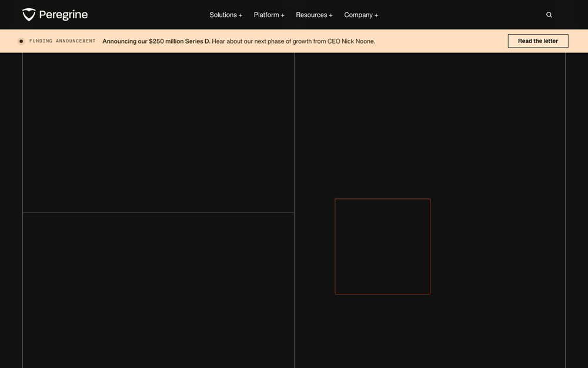
Task: Click the Read the letter button
Action: 538,41
